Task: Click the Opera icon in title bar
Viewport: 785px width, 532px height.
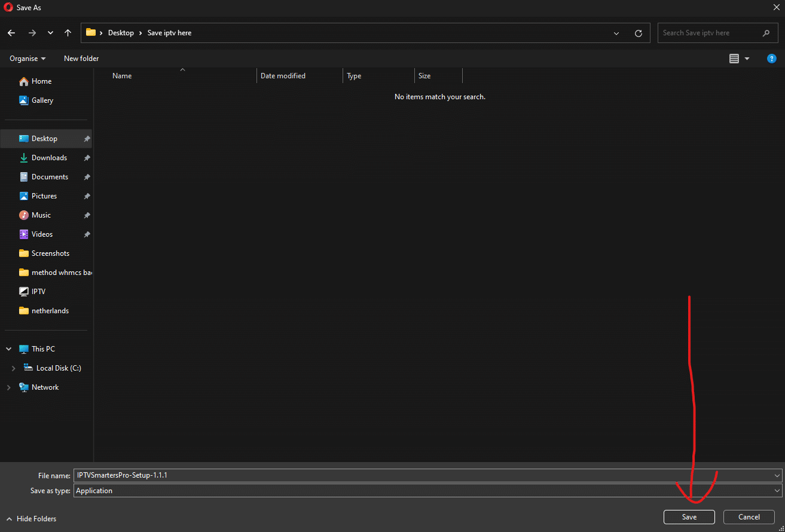Action: click(x=8, y=8)
